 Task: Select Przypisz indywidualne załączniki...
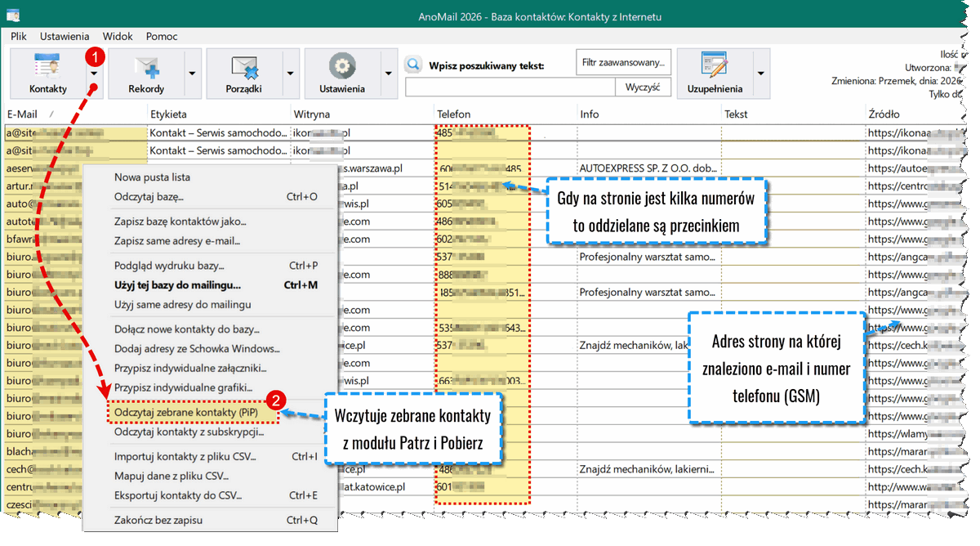point(211,369)
